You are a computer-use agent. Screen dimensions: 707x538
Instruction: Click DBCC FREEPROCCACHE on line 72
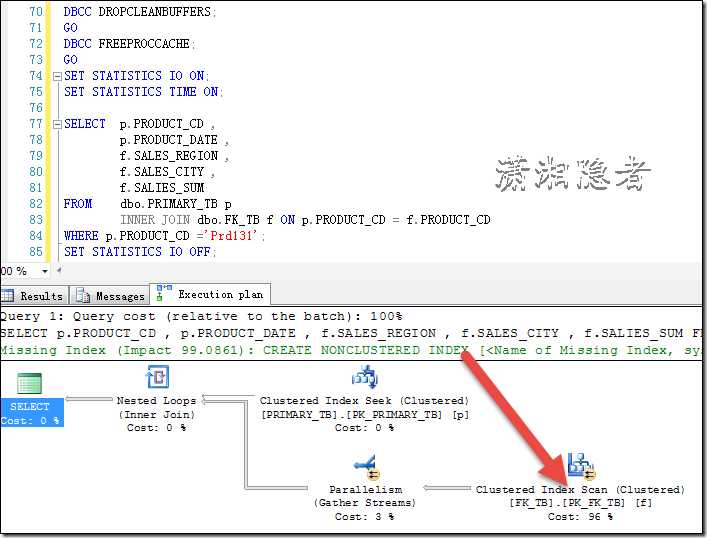129,44
